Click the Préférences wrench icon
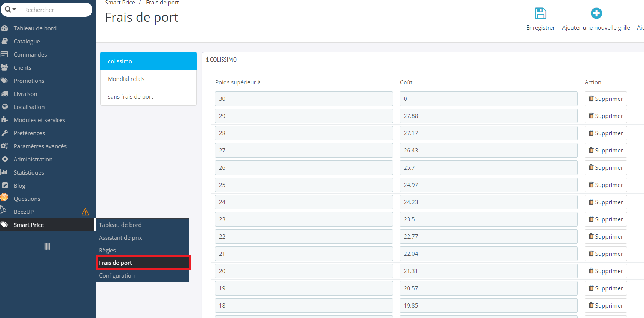The width and height of the screenshot is (644, 318). coord(5,133)
